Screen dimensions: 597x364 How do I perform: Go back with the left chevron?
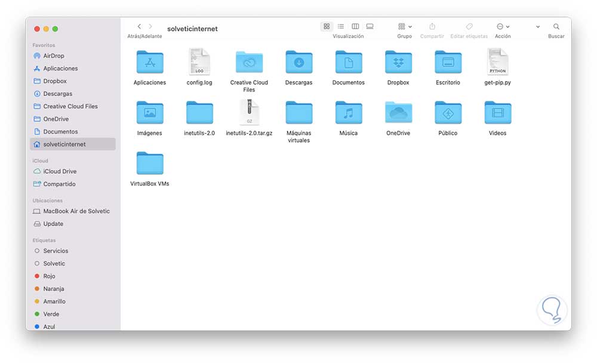tap(139, 26)
